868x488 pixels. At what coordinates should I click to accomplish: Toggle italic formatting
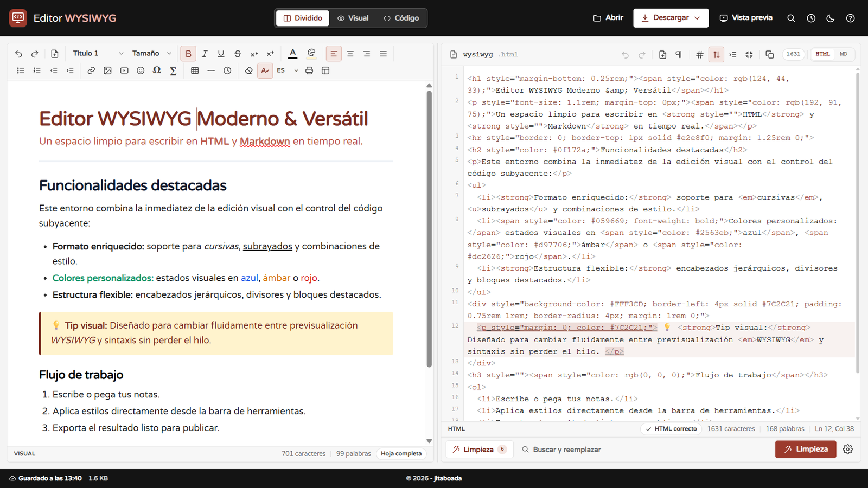pyautogui.click(x=205, y=54)
